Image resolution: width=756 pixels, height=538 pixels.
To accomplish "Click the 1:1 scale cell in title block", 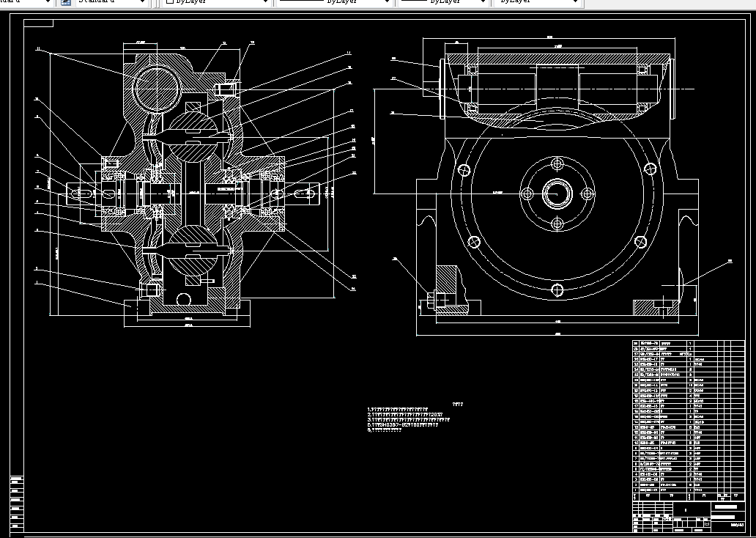I will click(x=707, y=524).
